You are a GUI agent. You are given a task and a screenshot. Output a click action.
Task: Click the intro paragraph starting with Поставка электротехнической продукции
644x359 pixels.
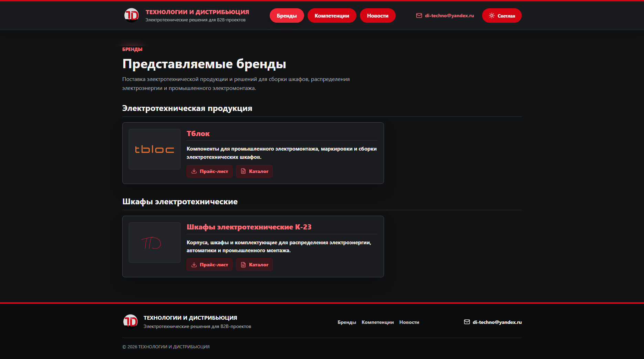(x=236, y=84)
